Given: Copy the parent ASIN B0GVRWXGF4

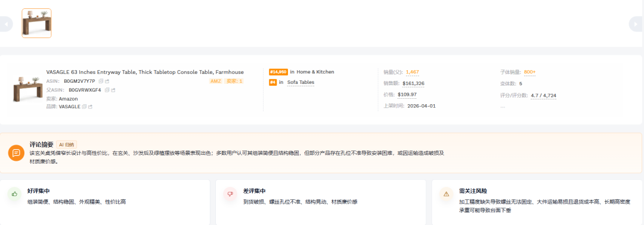Looking at the screenshot, I should pos(107,90).
